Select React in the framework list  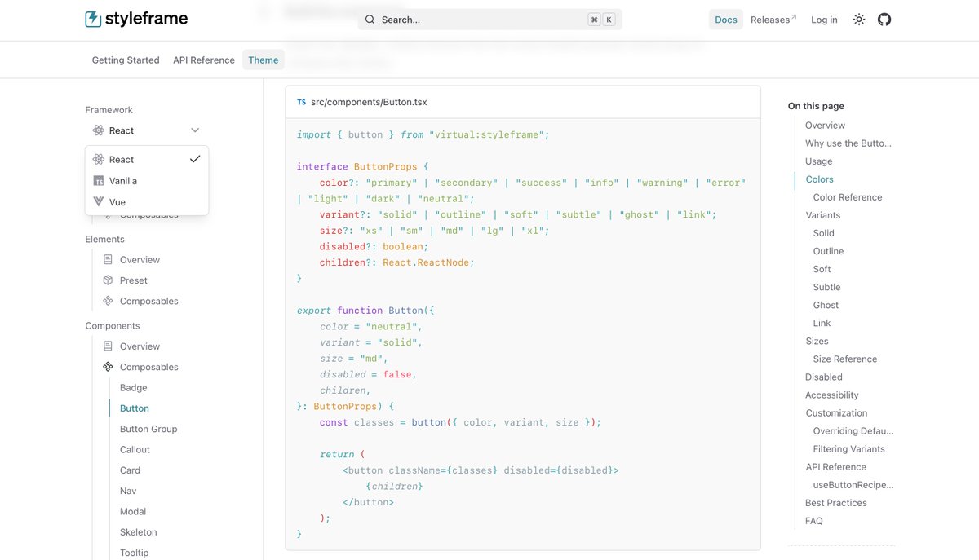click(x=147, y=159)
